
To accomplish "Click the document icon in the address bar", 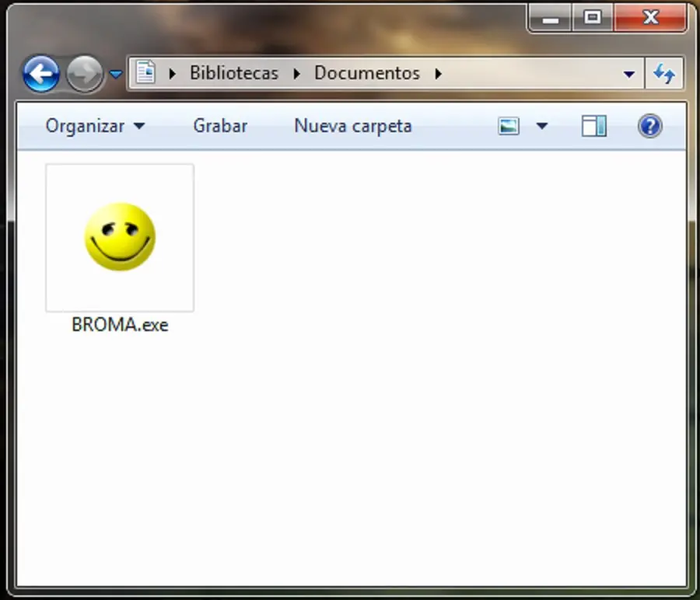I will (x=145, y=73).
